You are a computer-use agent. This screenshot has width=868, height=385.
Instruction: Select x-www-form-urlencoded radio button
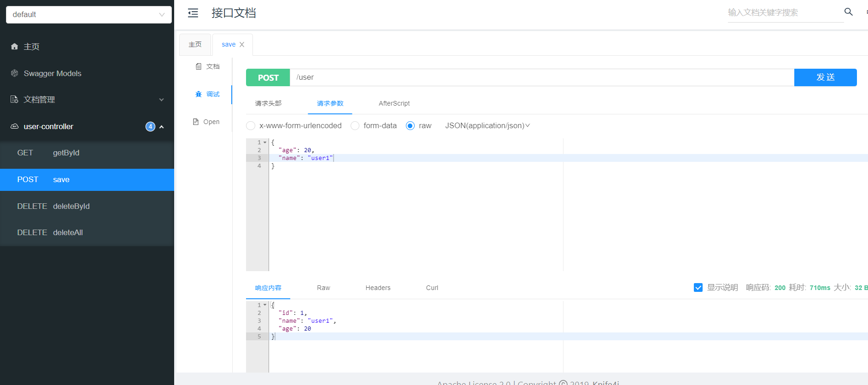click(251, 126)
